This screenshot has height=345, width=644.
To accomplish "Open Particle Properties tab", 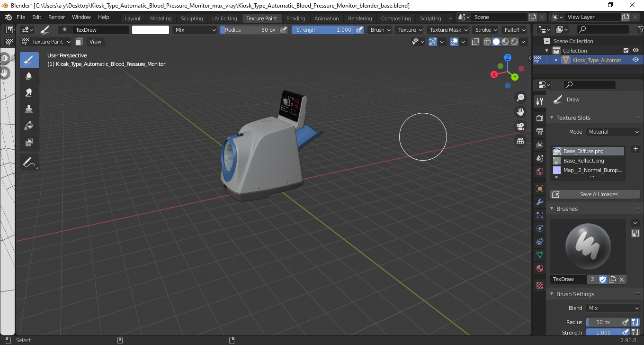I will coord(539,215).
